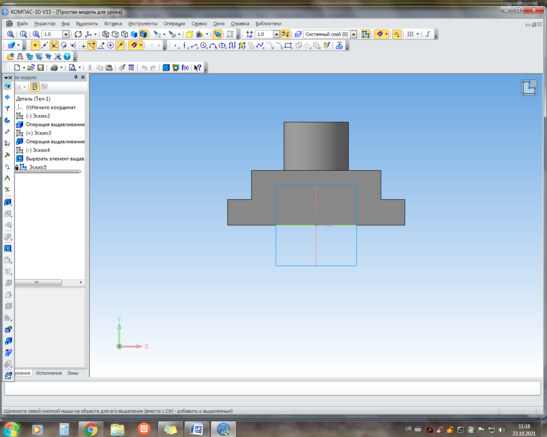Toggle the parametric mode button

click(x=397, y=34)
